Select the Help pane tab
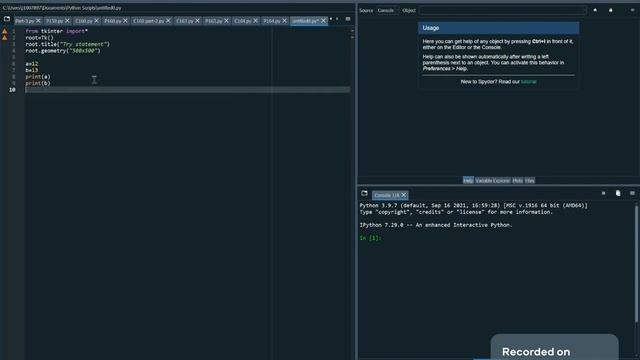Viewport: 640px width, 360px height. click(468, 180)
